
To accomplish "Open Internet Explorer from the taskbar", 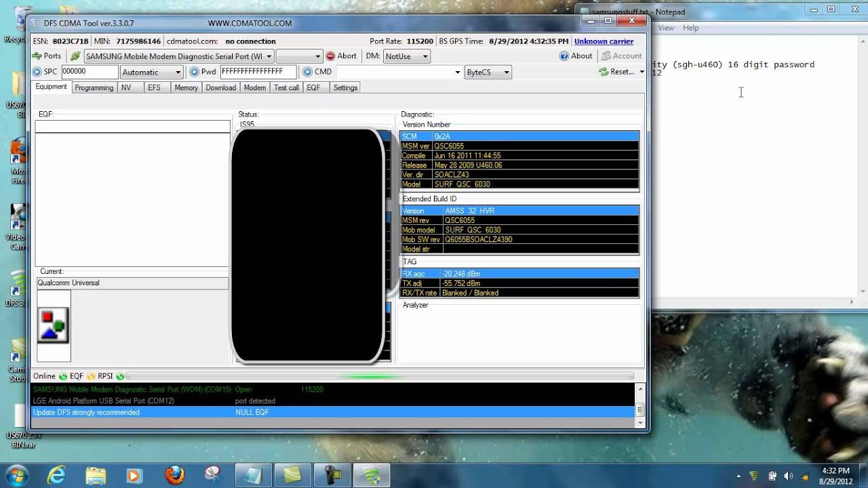I will (57, 474).
